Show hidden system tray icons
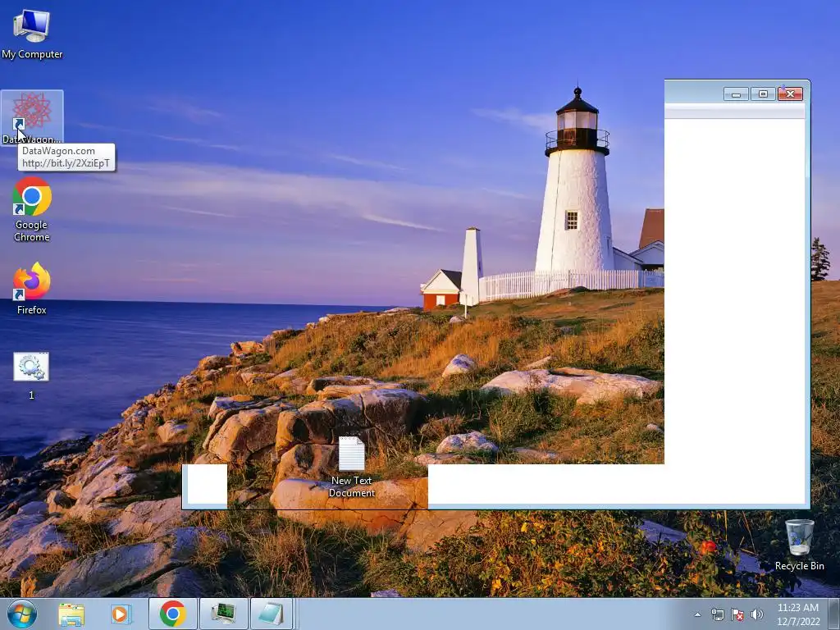840x630 pixels. 697,614
